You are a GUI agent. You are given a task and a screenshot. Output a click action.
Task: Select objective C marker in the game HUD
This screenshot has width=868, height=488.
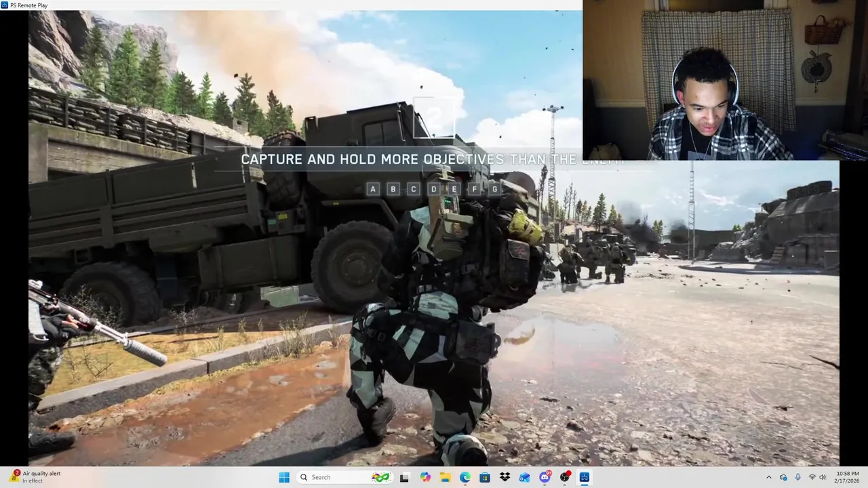(x=414, y=189)
